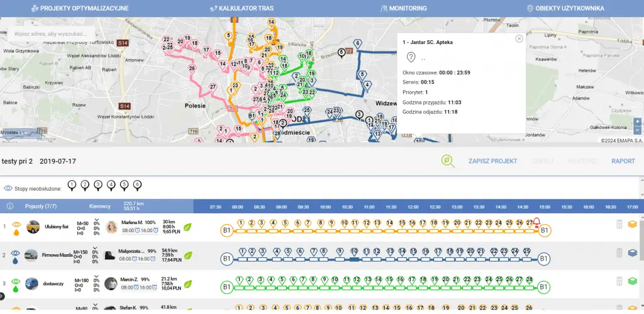This screenshot has height=314, width=644.
Task: Click Zapisz Projekt button
Action: (x=492, y=161)
